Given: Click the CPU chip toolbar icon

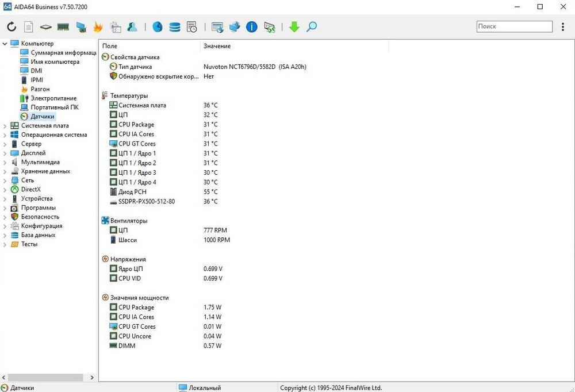Looking at the screenshot, I should pos(46,27).
